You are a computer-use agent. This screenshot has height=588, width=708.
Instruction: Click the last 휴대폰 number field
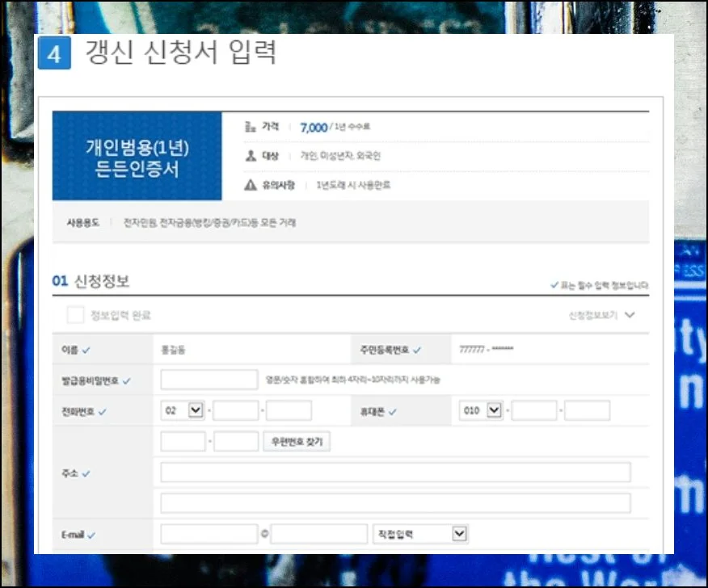[588, 410]
